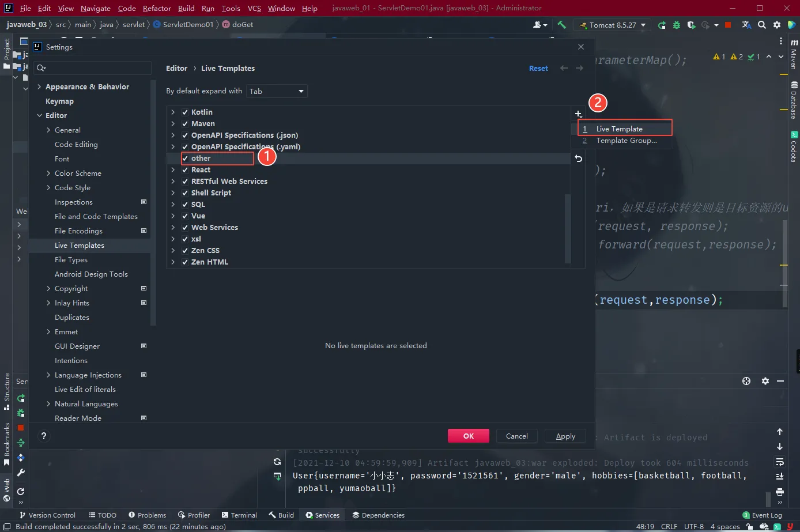Collapse the Editor settings section
The height and width of the screenshot is (532, 800).
pos(39,116)
